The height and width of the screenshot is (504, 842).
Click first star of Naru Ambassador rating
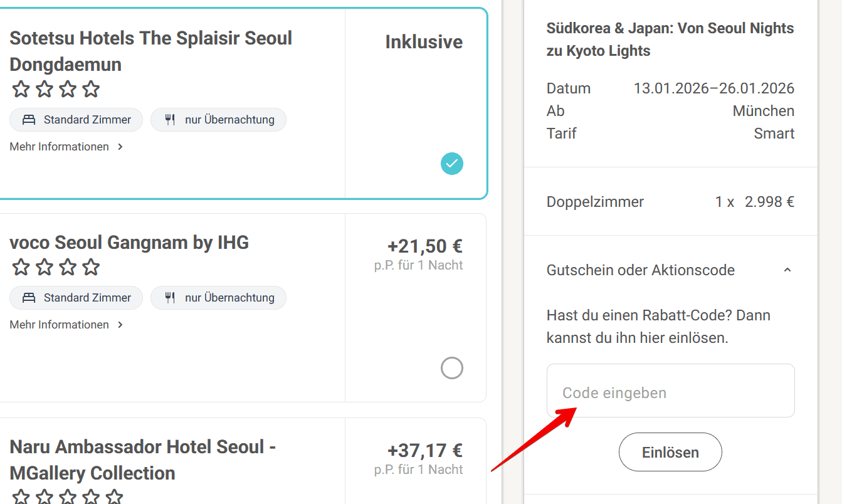(21, 498)
